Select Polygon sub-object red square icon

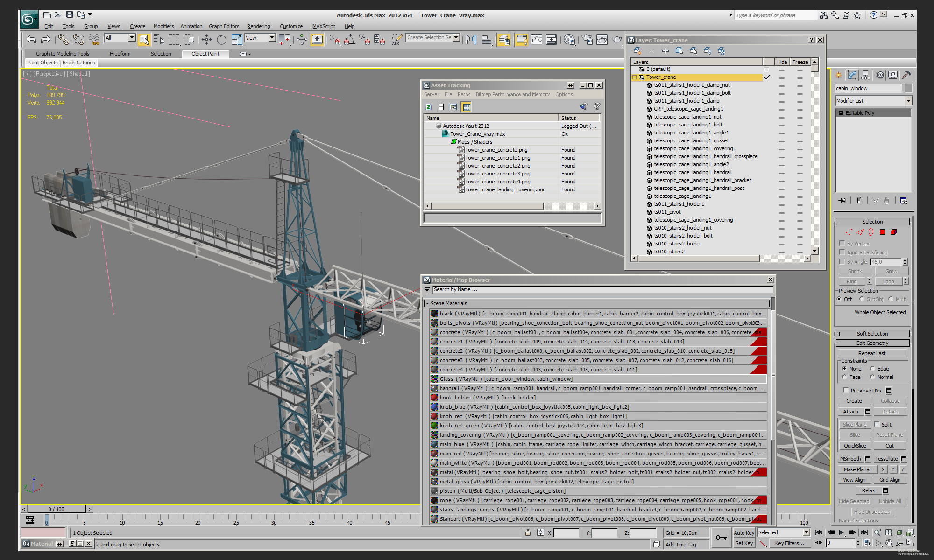click(882, 232)
